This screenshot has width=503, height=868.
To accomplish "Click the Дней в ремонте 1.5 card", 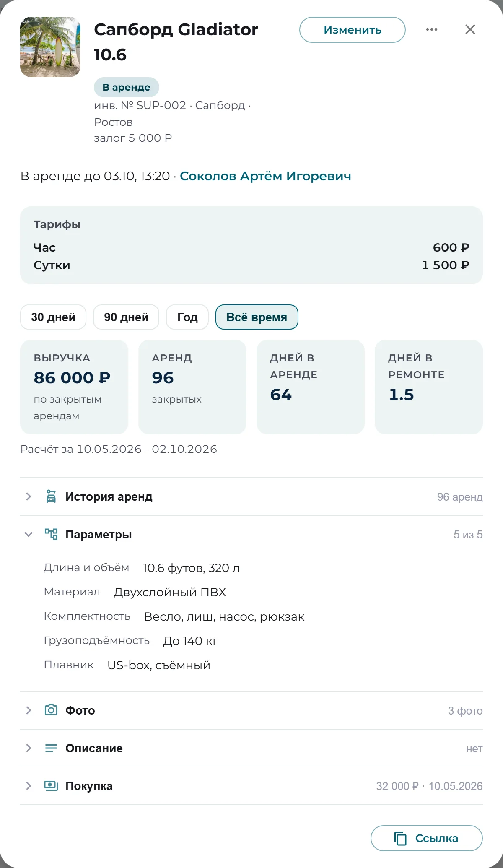I will tap(429, 387).
